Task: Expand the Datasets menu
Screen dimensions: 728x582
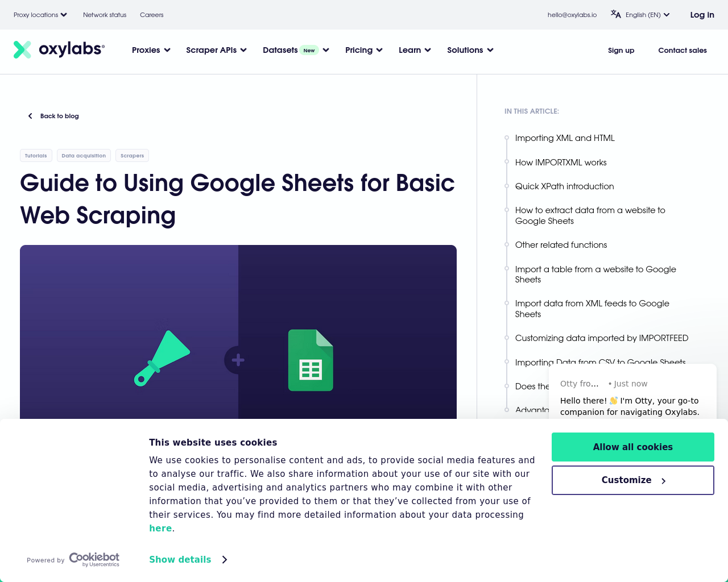Action: click(296, 50)
